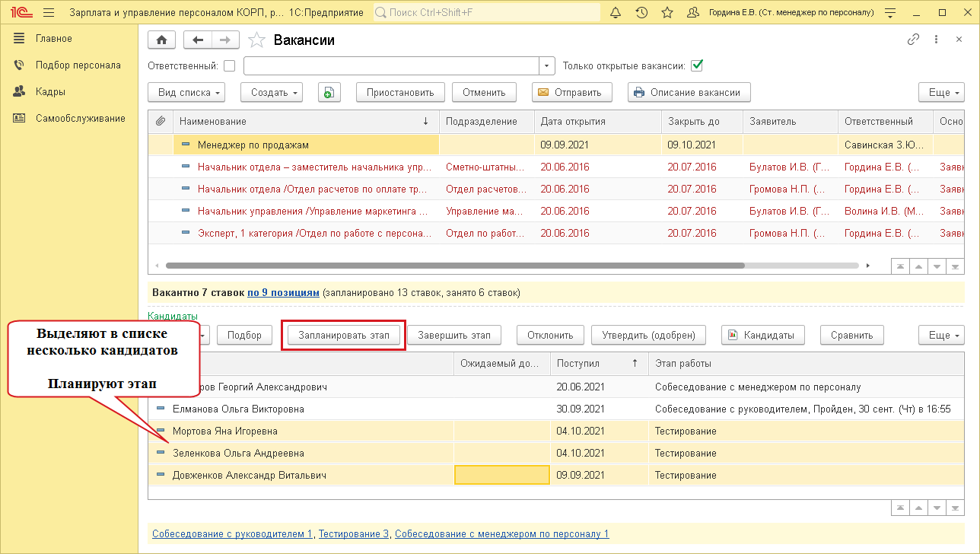Open the Кадры section
Image resolution: width=980 pixels, height=554 pixels.
50,91
